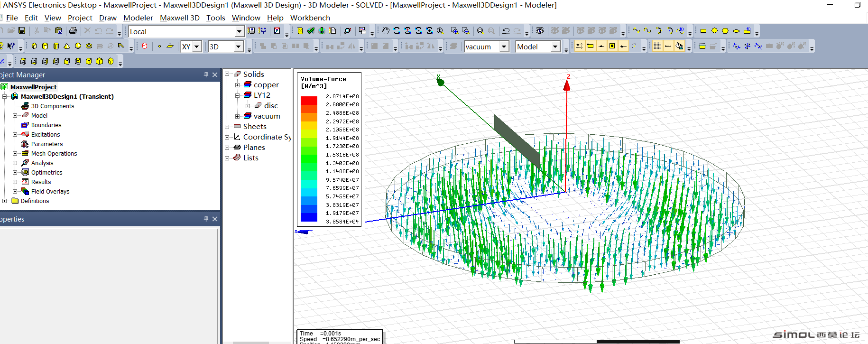
Task: Select Results in the project tree
Action: pyautogui.click(x=41, y=182)
